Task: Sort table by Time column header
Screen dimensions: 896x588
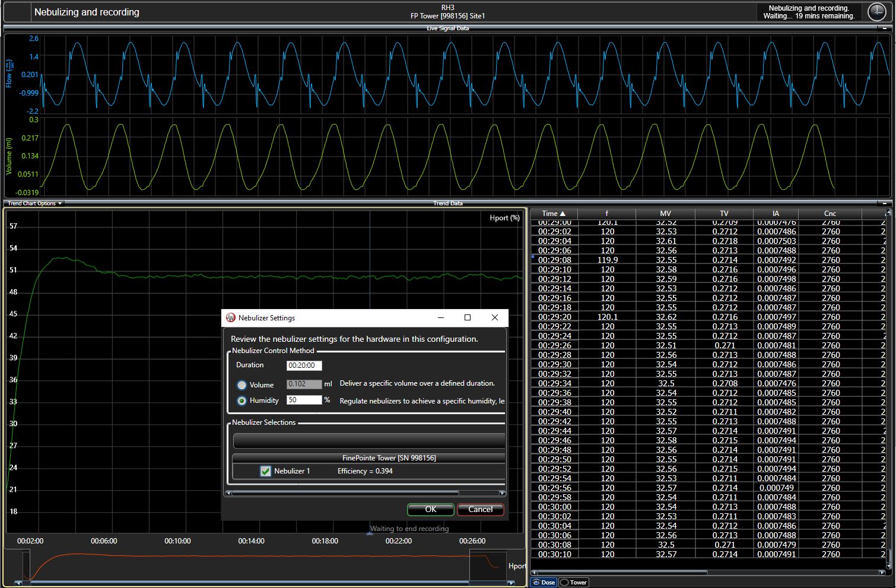Action: tap(553, 214)
